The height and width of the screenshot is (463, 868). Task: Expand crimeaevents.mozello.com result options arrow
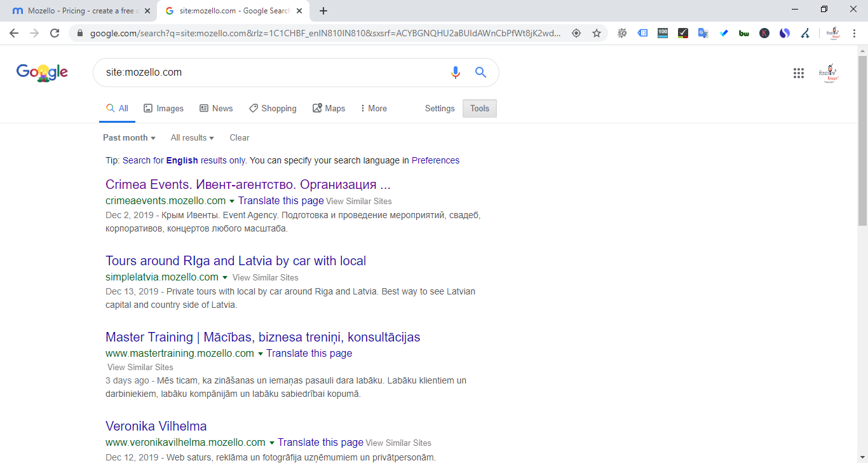point(232,202)
